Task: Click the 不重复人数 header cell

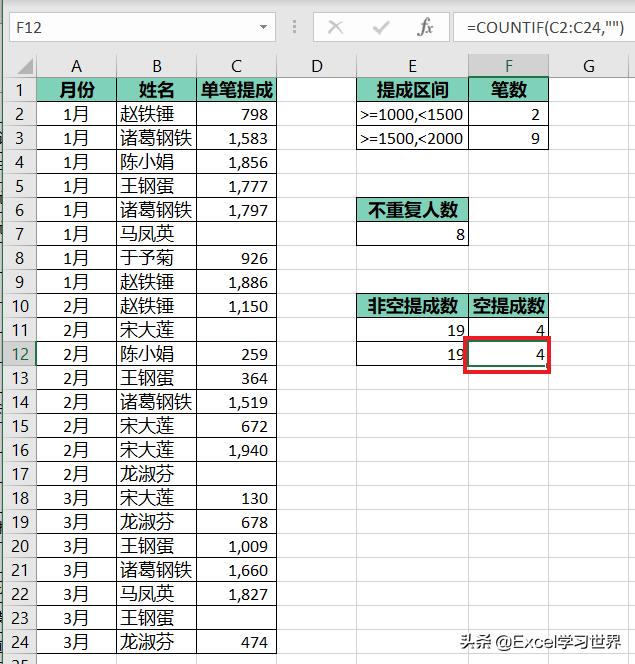Action: pos(412,210)
